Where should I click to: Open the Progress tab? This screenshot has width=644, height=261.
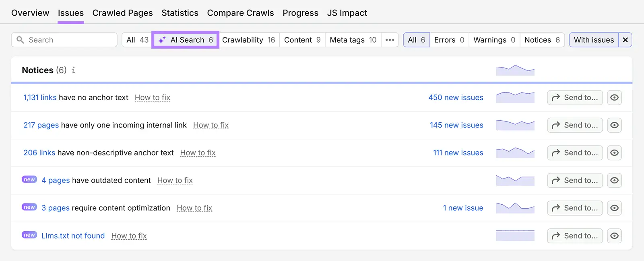[x=300, y=13]
